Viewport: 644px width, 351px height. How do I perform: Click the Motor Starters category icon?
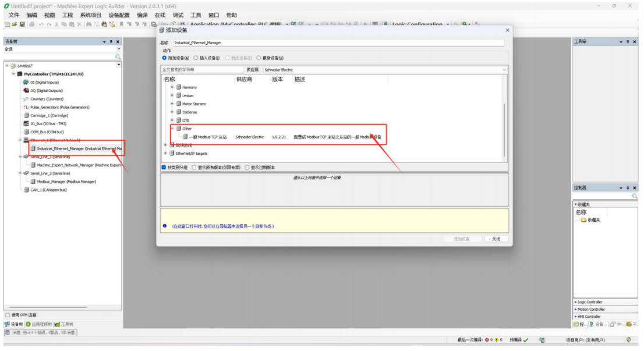coord(179,104)
